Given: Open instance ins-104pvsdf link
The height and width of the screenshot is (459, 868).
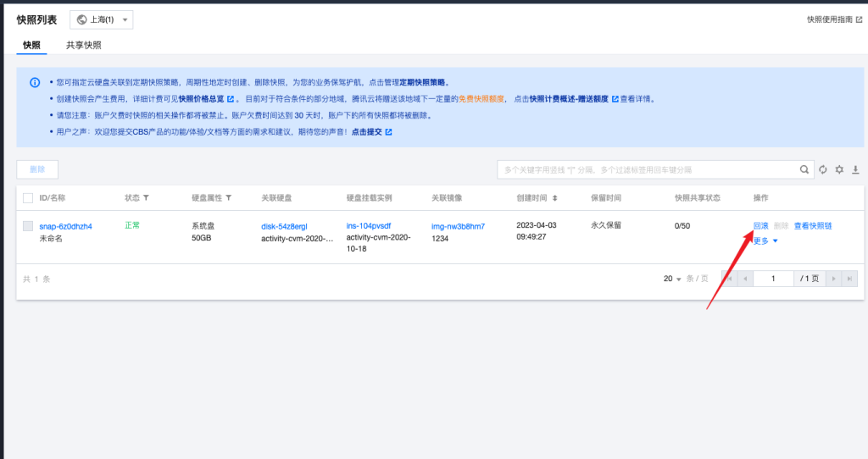Looking at the screenshot, I should pyautogui.click(x=369, y=225).
